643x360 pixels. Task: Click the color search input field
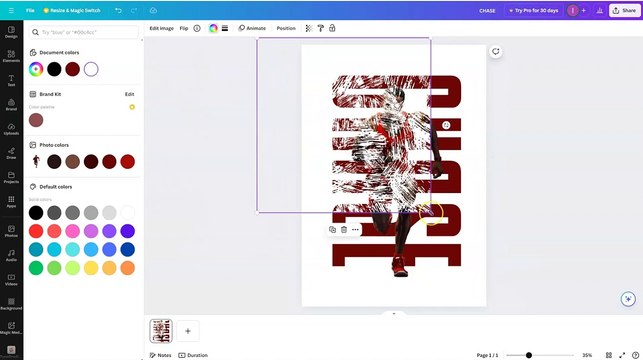(x=84, y=32)
